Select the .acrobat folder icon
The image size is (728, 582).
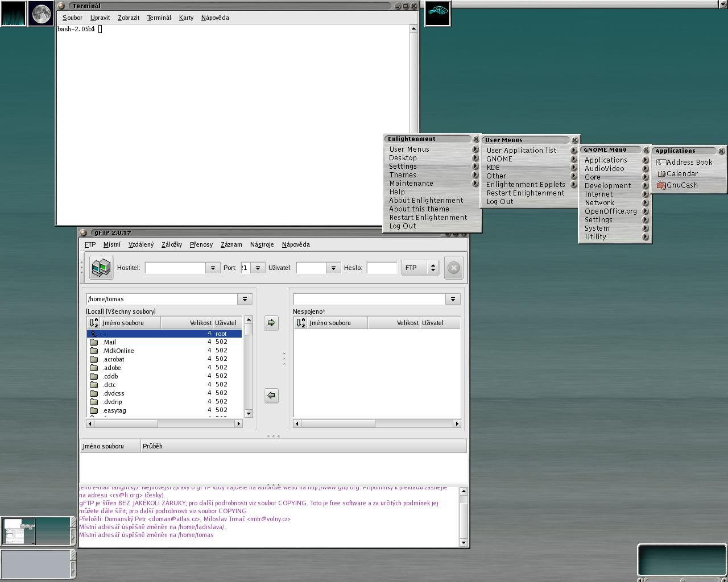point(94,359)
